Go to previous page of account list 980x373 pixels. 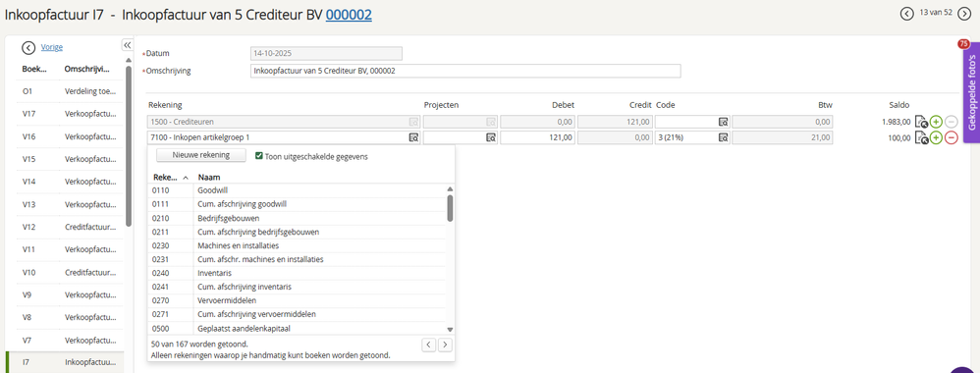click(429, 345)
